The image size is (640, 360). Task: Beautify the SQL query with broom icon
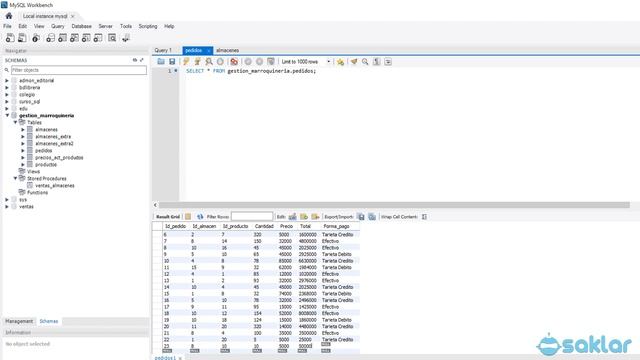point(354,62)
